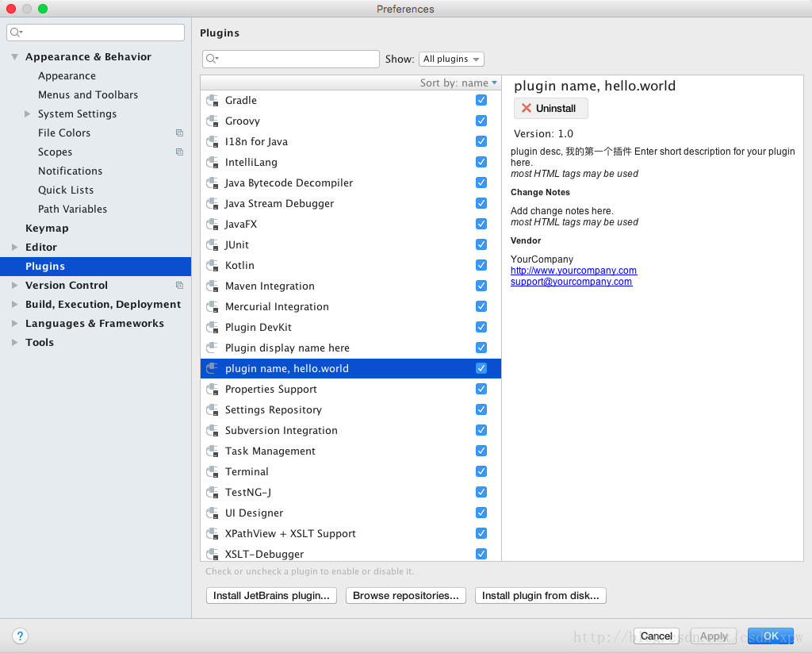Click the Mercurial Integration plugin icon
Viewport: 812px width, 653px height.
pyautogui.click(x=213, y=307)
